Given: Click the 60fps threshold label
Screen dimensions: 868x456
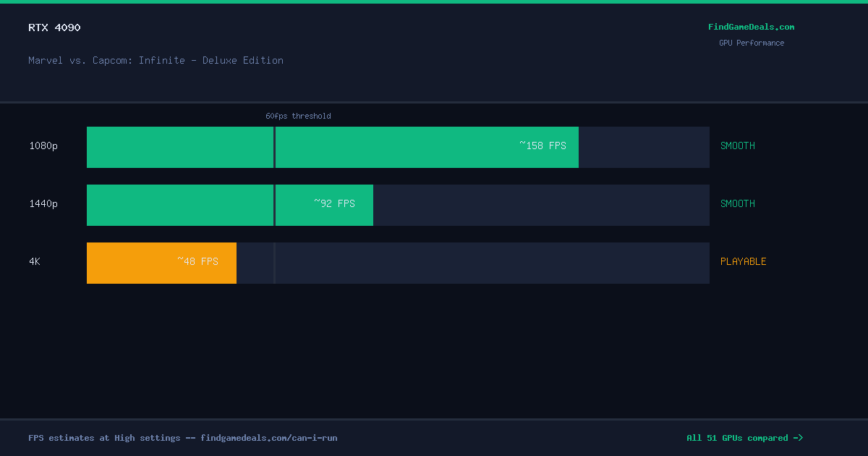Looking at the screenshot, I should (298, 116).
